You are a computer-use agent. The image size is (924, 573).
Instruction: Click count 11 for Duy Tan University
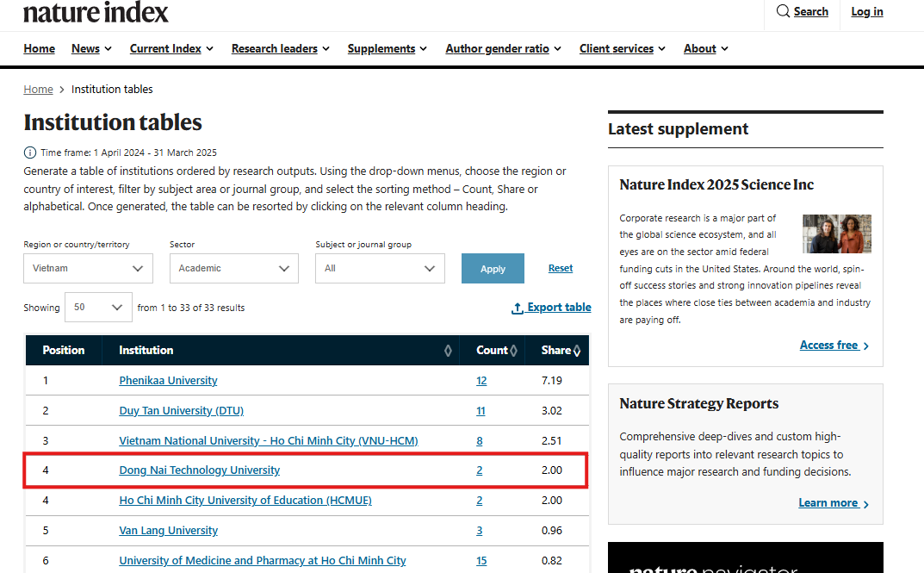(x=481, y=411)
